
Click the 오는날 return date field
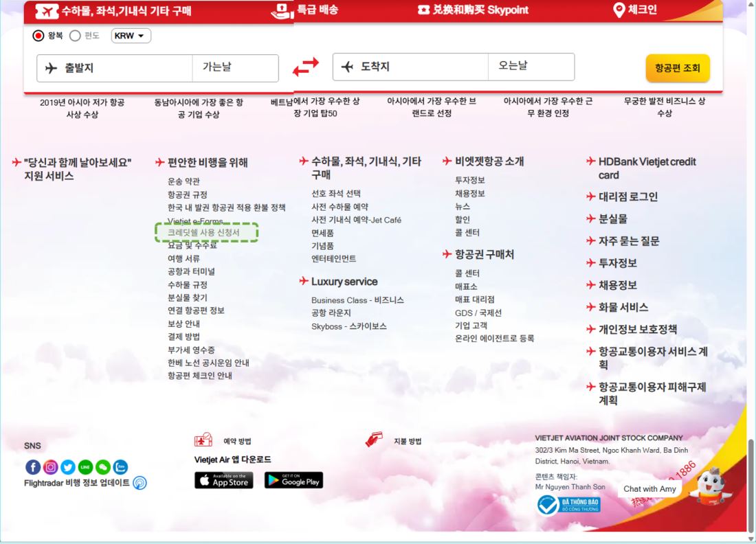tap(531, 67)
